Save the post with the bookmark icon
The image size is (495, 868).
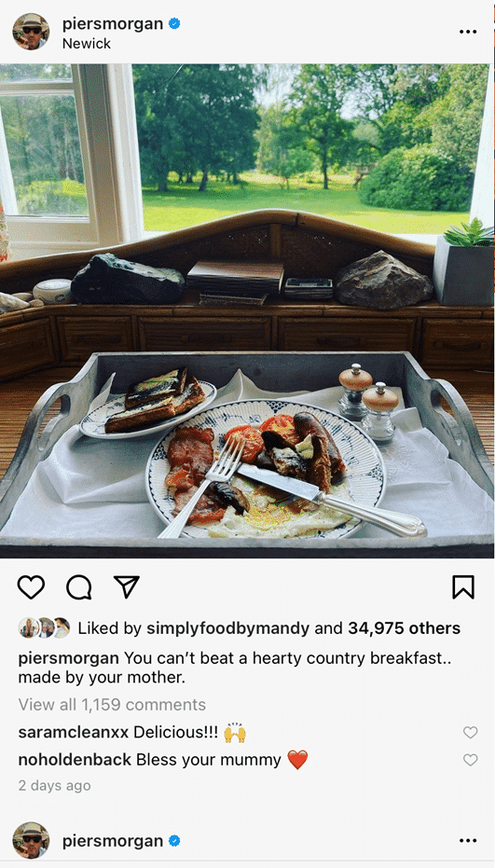point(463,586)
